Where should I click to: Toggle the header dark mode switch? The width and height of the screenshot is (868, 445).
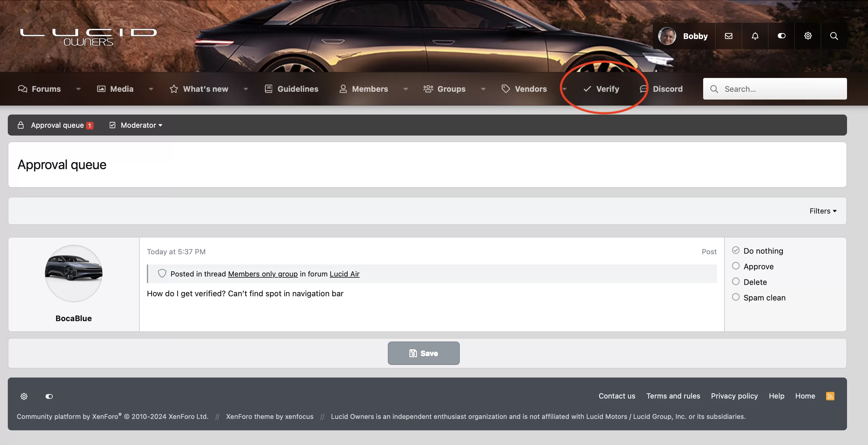781,36
